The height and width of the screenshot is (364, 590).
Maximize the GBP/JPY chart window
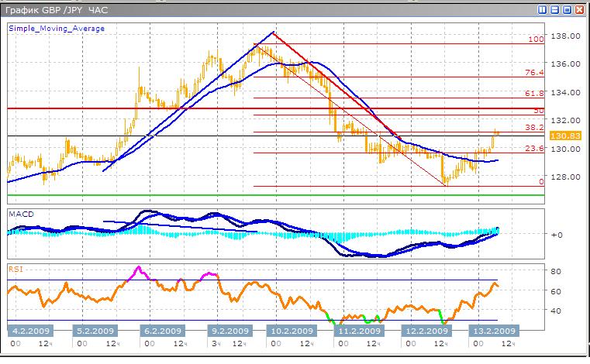click(x=567, y=9)
